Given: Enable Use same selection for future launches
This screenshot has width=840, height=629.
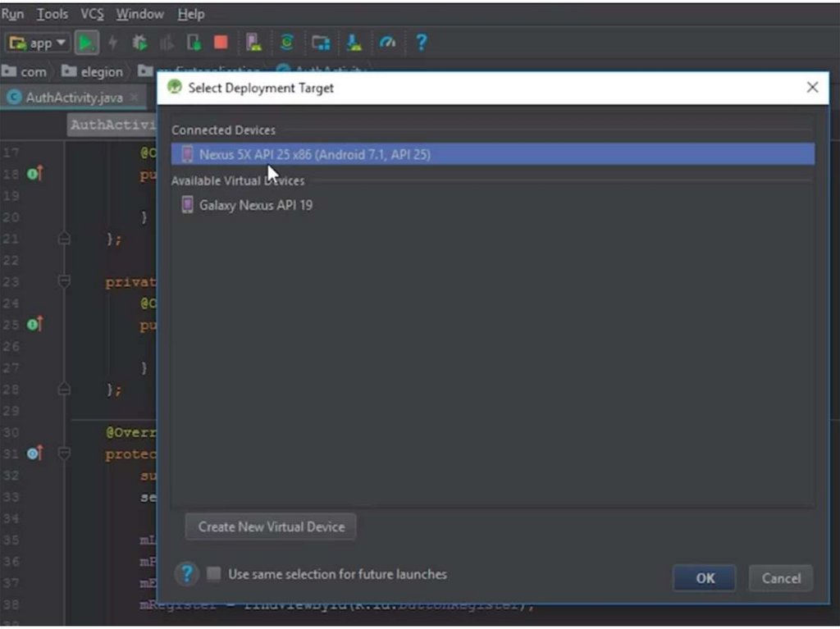Looking at the screenshot, I should pyautogui.click(x=214, y=574).
